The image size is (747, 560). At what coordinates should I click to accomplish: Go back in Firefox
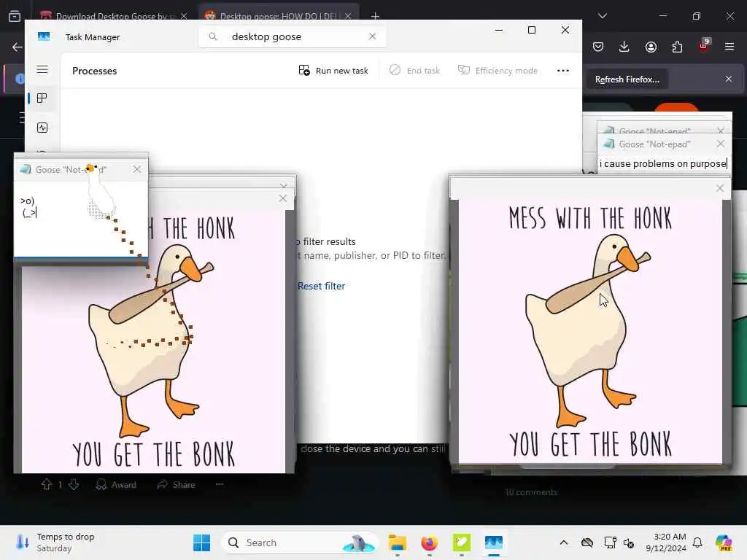click(18, 47)
